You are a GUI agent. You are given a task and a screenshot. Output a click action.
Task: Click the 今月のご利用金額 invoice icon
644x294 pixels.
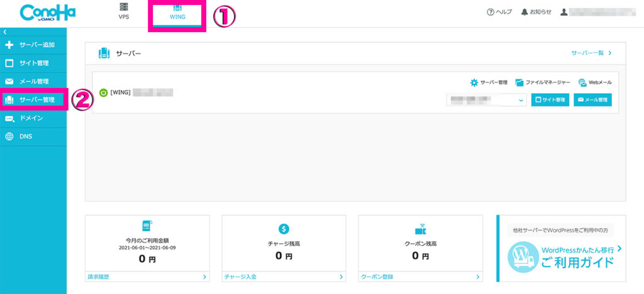(147, 226)
